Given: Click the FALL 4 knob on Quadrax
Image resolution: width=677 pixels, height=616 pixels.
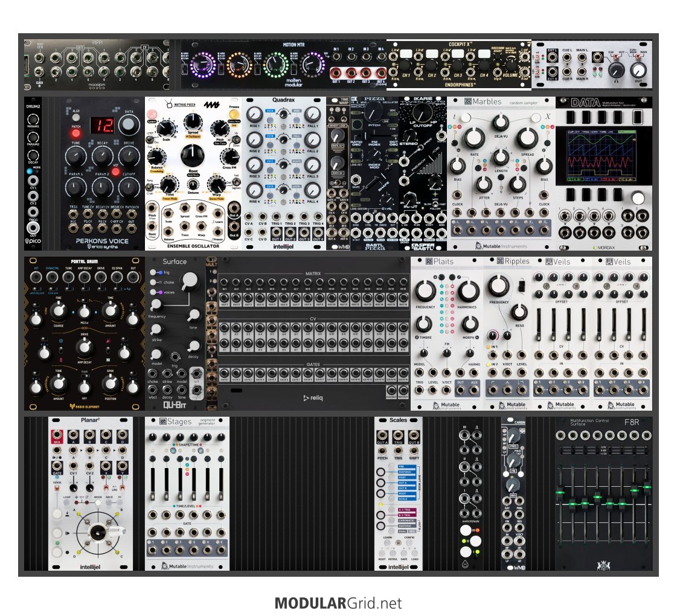Looking at the screenshot, I should coord(312,190).
